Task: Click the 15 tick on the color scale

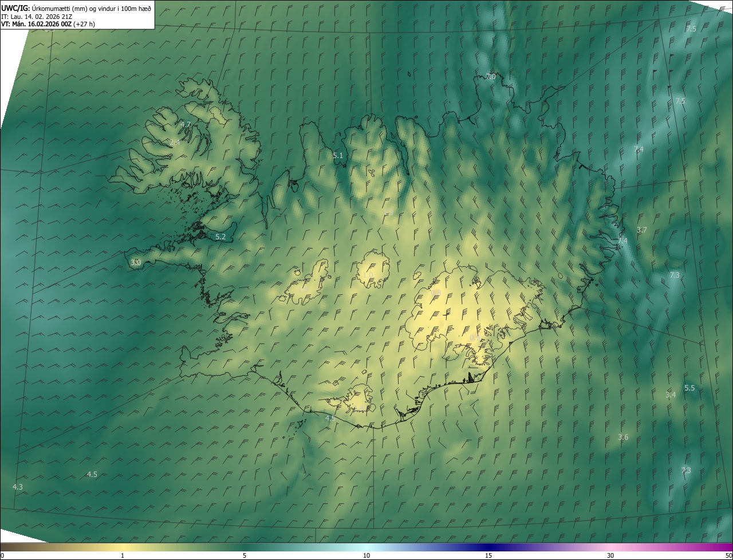Action: pos(488,555)
